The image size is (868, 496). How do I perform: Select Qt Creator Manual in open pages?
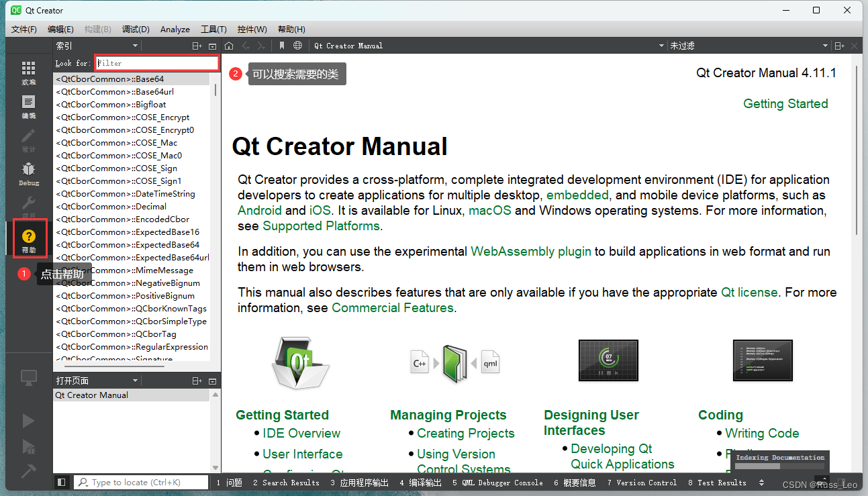pyautogui.click(x=132, y=395)
